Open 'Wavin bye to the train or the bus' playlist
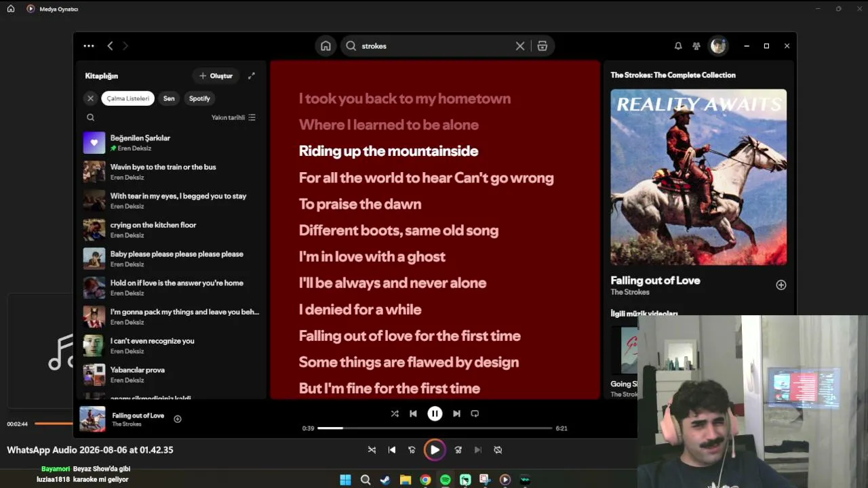 click(171, 172)
